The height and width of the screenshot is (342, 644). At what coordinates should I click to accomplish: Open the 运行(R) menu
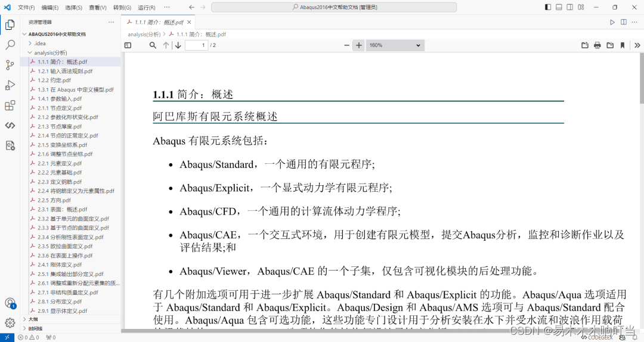pos(147,7)
